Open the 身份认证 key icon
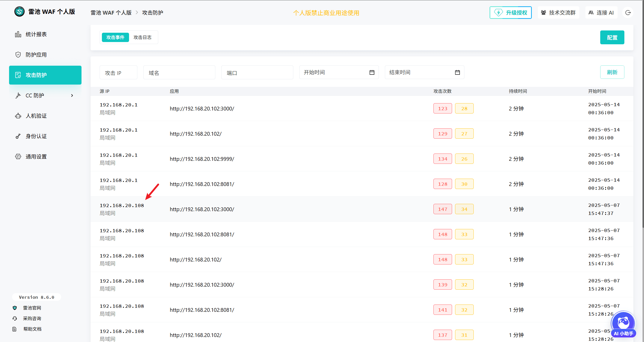The height and width of the screenshot is (342, 644). 18,136
